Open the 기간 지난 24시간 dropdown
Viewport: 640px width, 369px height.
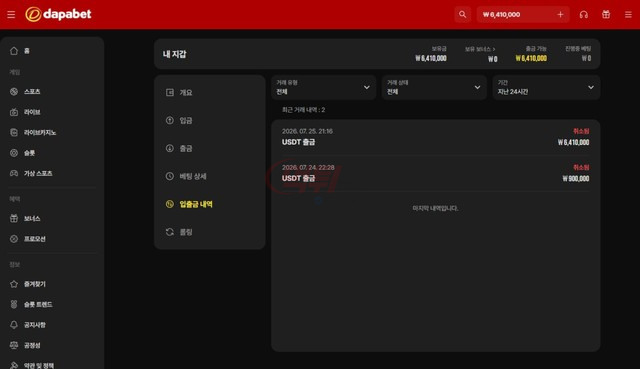[546, 87]
